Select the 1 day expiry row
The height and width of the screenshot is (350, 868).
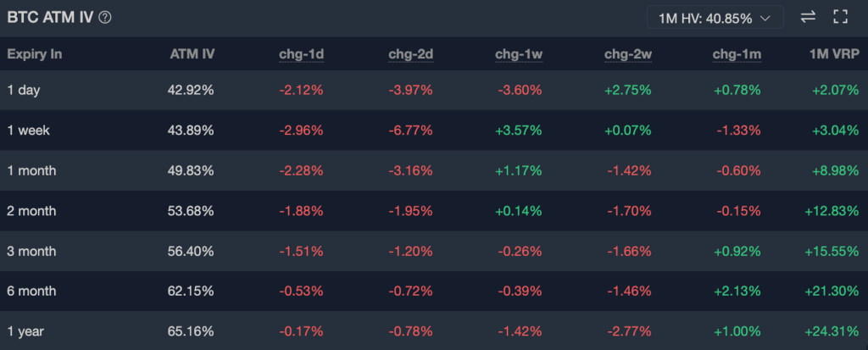point(22,90)
